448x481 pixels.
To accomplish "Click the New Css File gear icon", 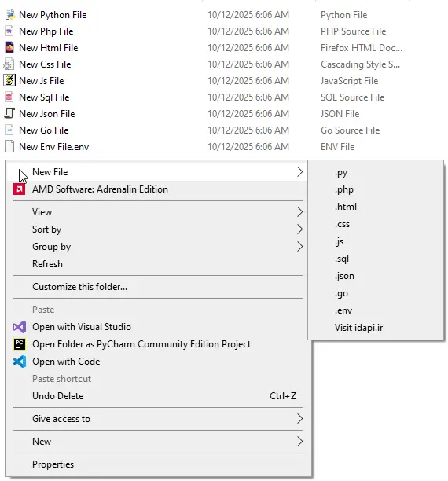I will pyautogui.click(x=9, y=64).
